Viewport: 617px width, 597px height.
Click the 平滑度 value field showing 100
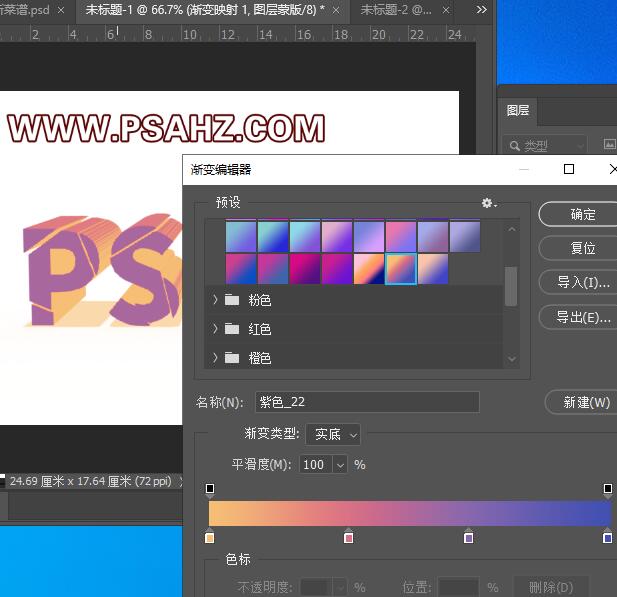pyautogui.click(x=316, y=465)
